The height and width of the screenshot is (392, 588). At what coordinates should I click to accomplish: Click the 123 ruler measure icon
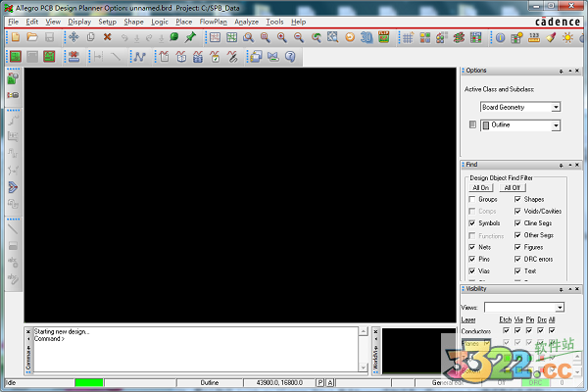534,37
